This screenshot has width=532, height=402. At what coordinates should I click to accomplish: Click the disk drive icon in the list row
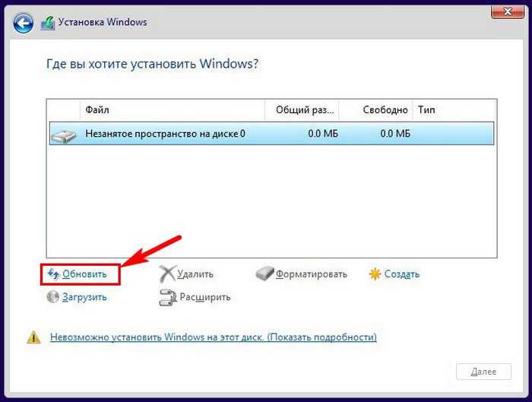[x=63, y=135]
